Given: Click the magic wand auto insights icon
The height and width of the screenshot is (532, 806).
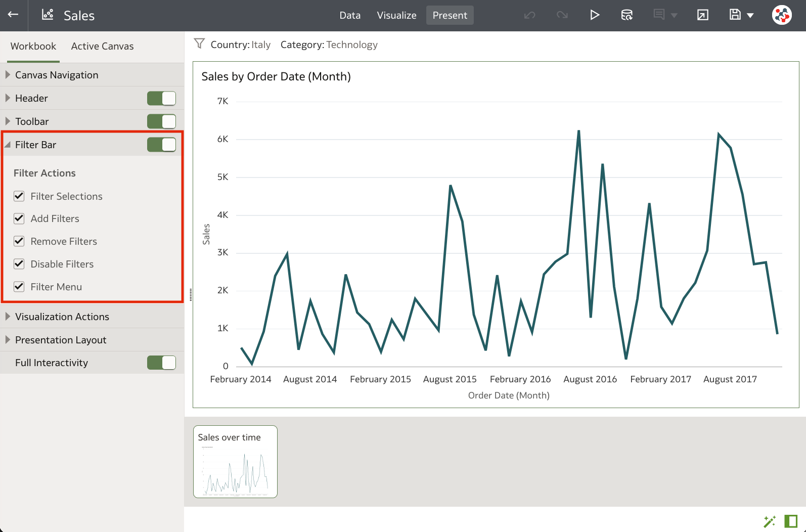Looking at the screenshot, I should click(x=770, y=521).
